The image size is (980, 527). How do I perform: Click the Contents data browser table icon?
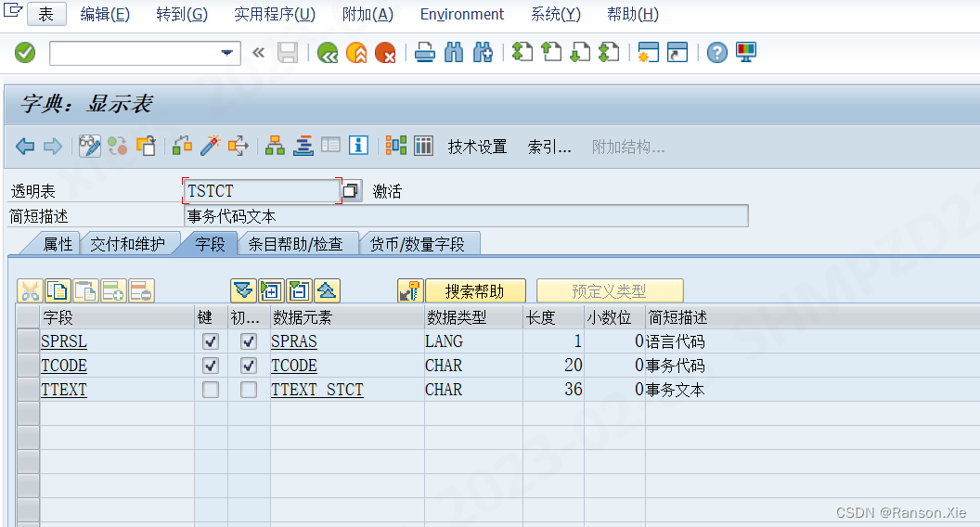pos(424,146)
